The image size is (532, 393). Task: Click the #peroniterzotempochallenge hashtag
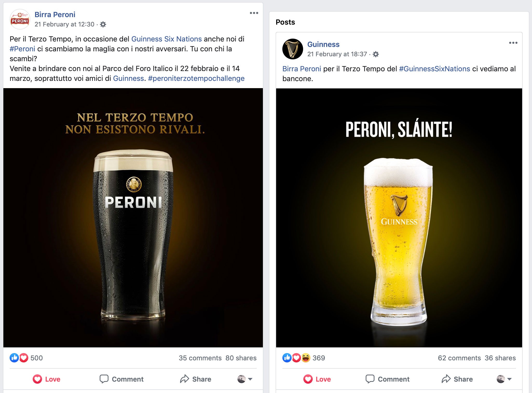[196, 79]
